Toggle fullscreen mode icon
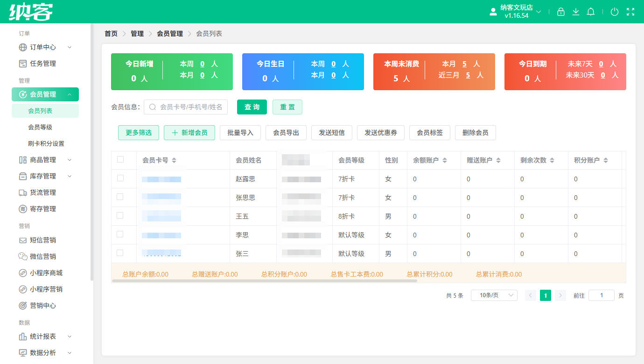 pyautogui.click(x=630, y=12)
